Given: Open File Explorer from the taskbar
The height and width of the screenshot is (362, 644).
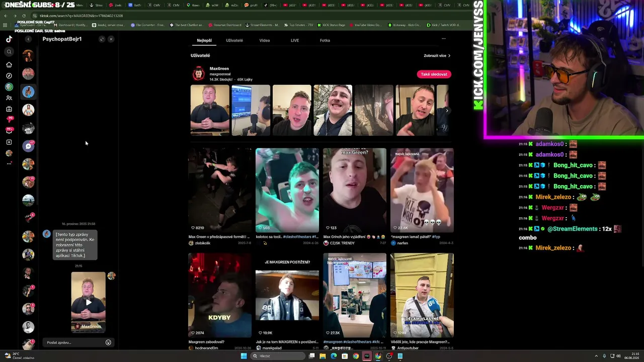Looking at the screenshot, I should click(x=323, y=356).
